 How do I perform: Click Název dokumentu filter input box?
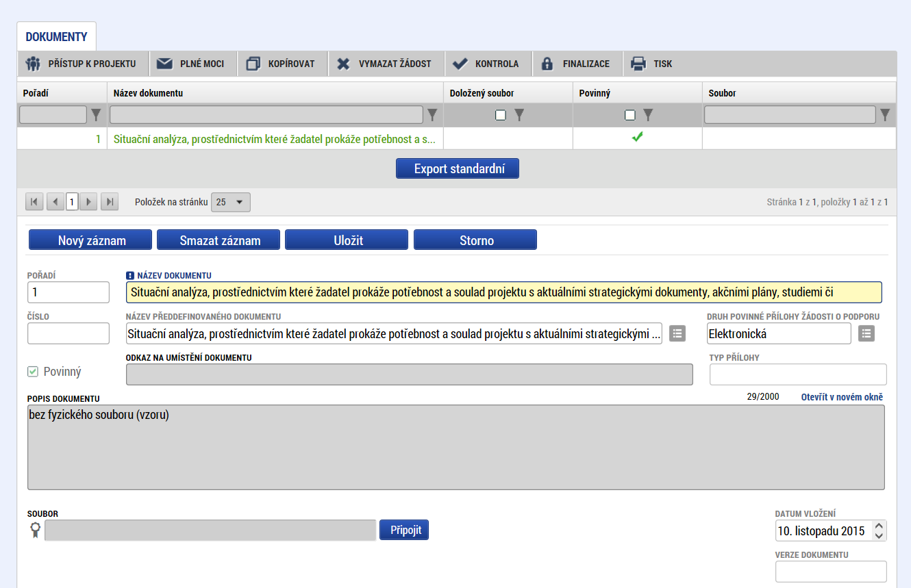266,114
